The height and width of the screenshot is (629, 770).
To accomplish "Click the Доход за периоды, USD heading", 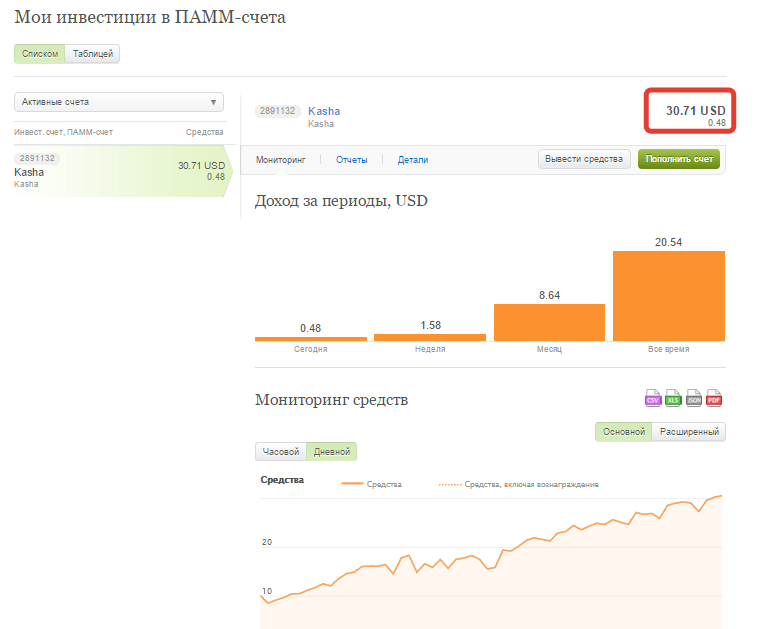I will click(341, 201).
